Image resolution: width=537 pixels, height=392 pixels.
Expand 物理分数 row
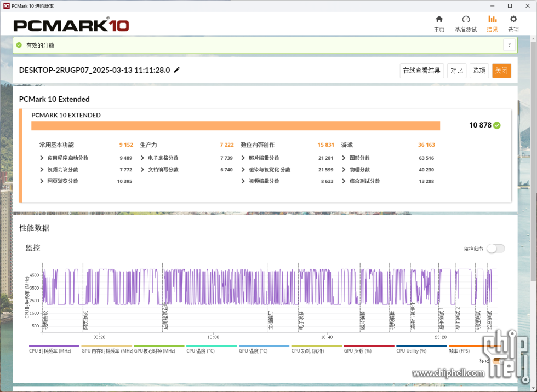(344, 170)
